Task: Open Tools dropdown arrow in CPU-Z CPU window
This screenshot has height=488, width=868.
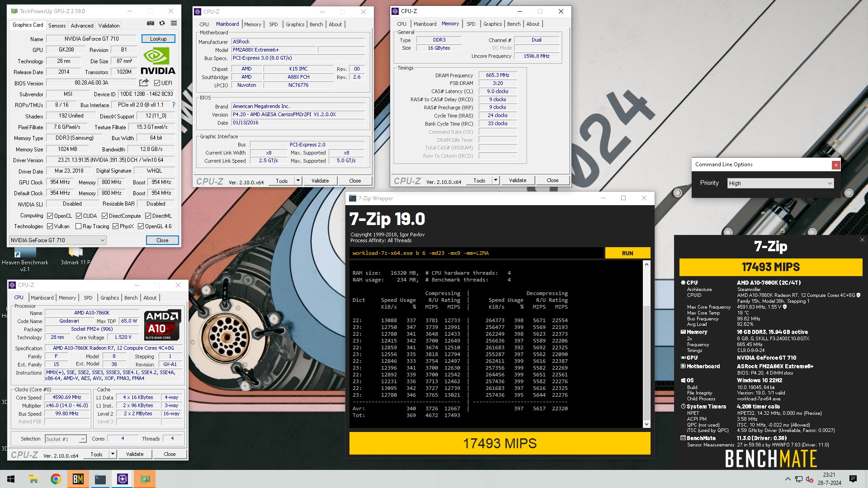Action: coord(113,454)
